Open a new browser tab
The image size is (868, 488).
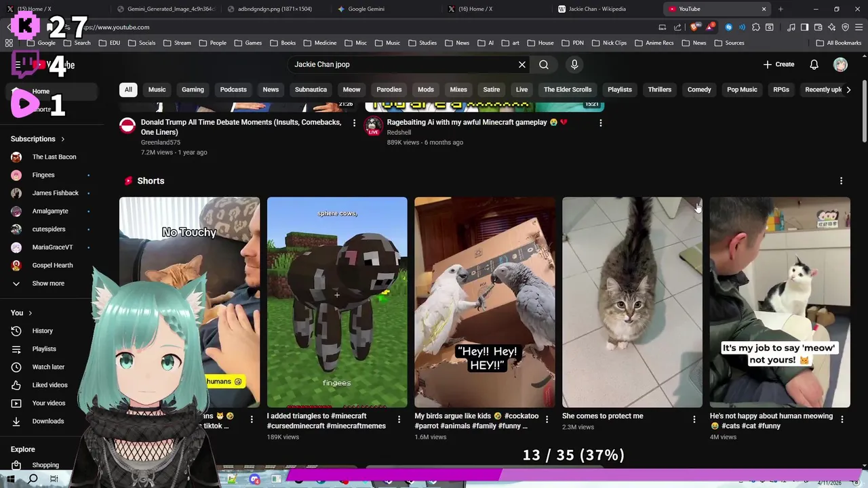781,9
